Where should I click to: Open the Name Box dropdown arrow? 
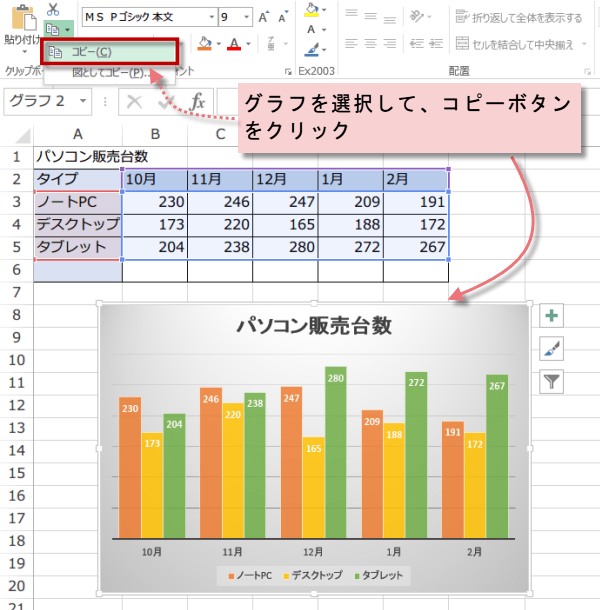[83, 101]
